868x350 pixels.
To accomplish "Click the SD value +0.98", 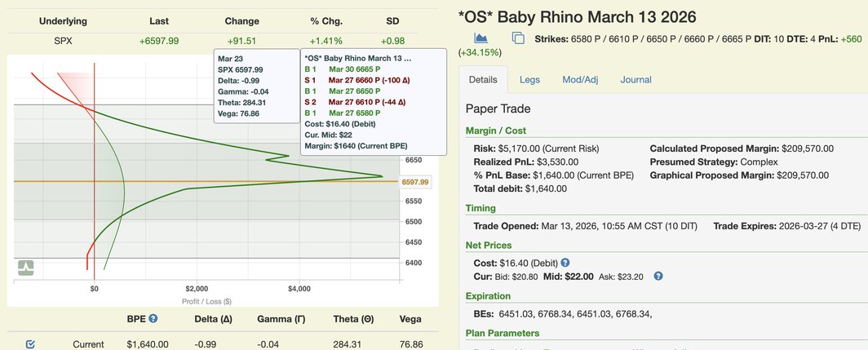I will 392,41.
